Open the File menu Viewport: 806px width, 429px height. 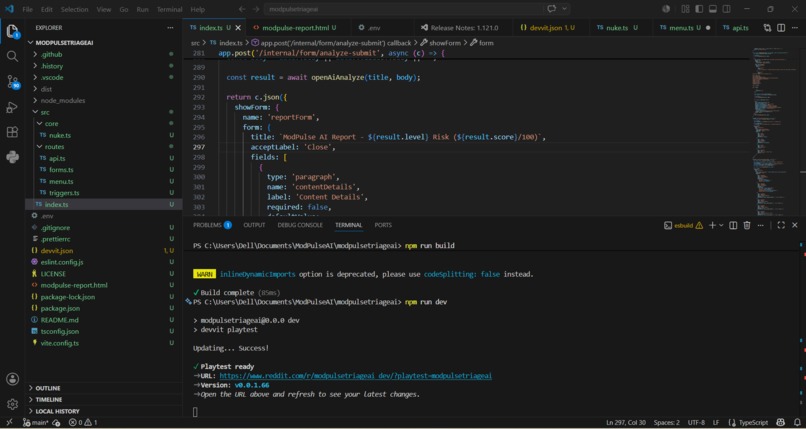(27, 9)
